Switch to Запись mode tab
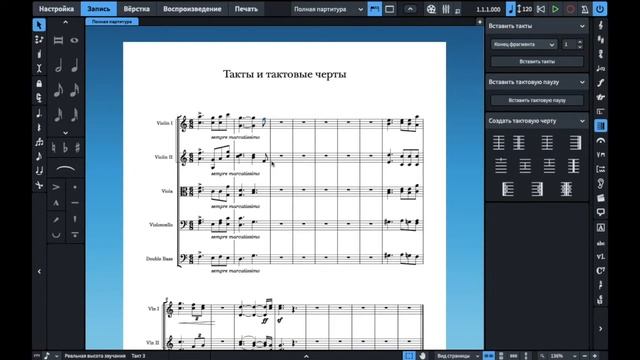Viewport: 640px width, 360px height. point(98,9)
